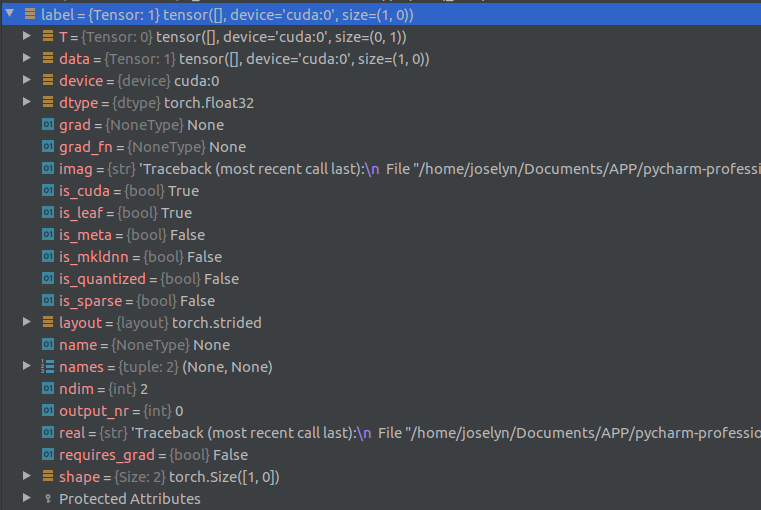Expand the layout attribute
The height and width of the screenshot is (510, 761).
[27, 322]
